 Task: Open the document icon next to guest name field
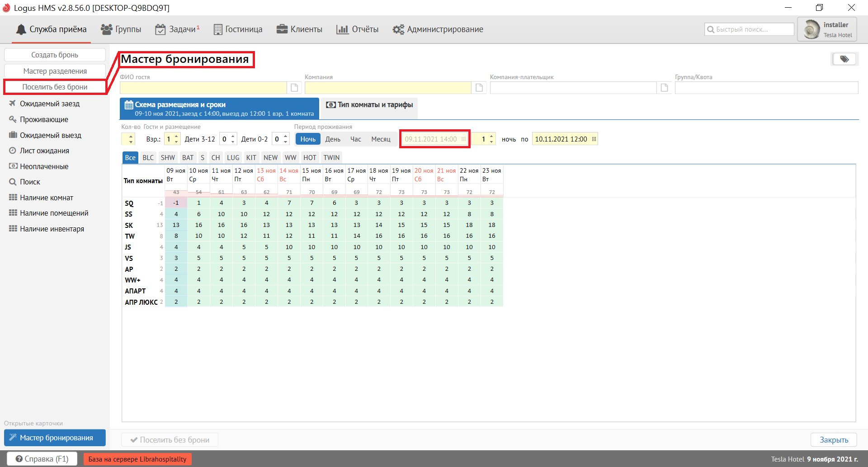pos(294,88)
